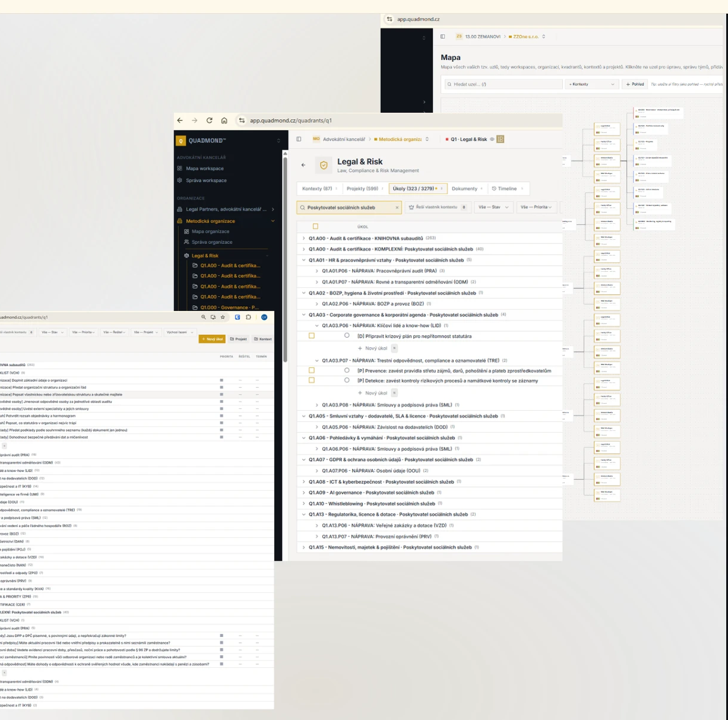Click the Legal & Risk shield icon
Viewport: 728px width, 720px height.
(x=324, y=166)
